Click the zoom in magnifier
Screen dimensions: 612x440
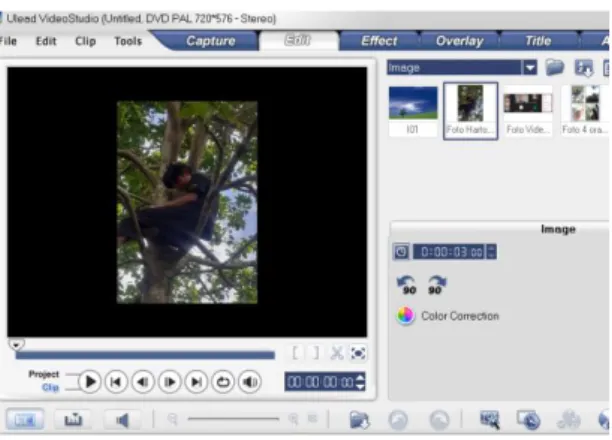click(293, 419)
